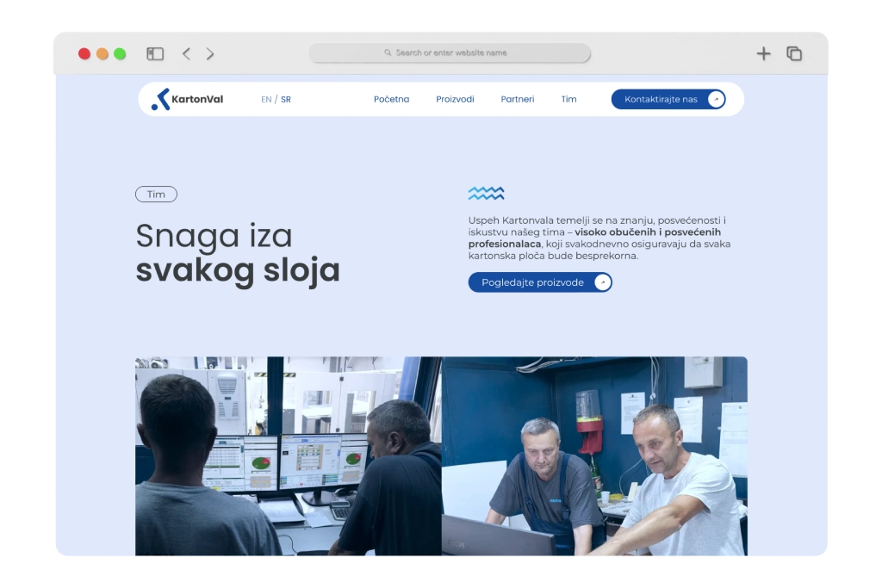Toggle the browser sidebar panel
Viewport: 882px width, 588px height.
pos(155,53)
